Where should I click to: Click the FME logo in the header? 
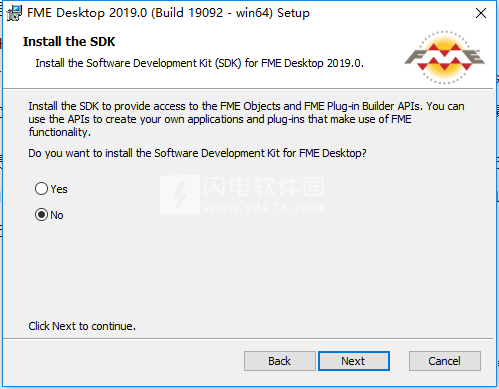(x=445, y=57)
